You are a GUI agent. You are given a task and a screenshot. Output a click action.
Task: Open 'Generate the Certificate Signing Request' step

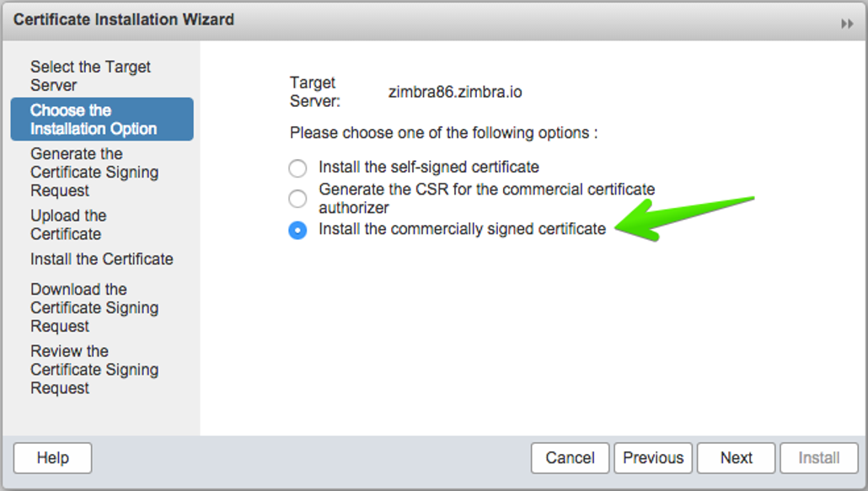[x=94, y=172]
